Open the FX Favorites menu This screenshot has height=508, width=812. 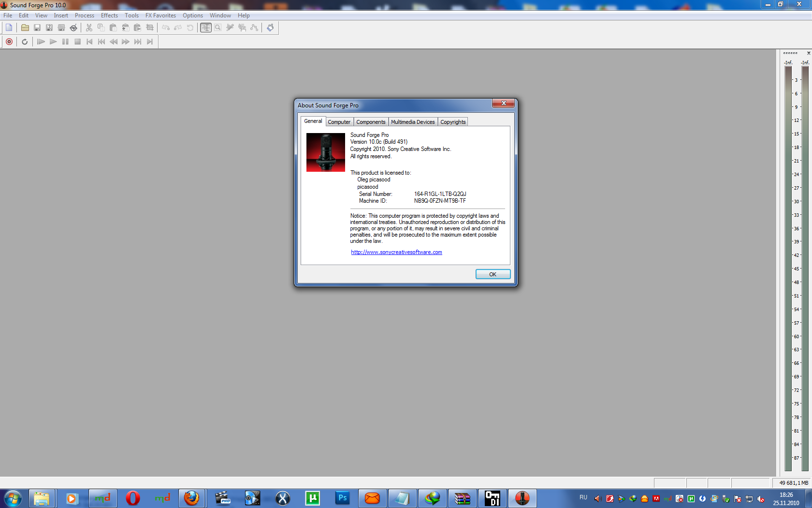coord(160,15)
